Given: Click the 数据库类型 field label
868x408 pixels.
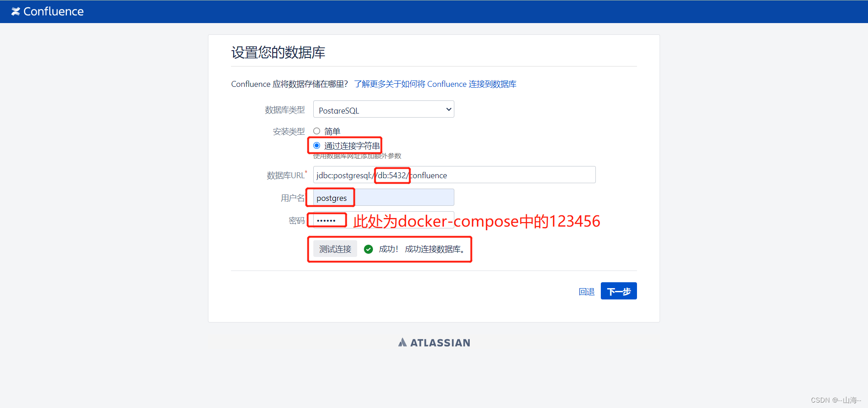Looking at the screenshot, I should click(x=285, y=110).
